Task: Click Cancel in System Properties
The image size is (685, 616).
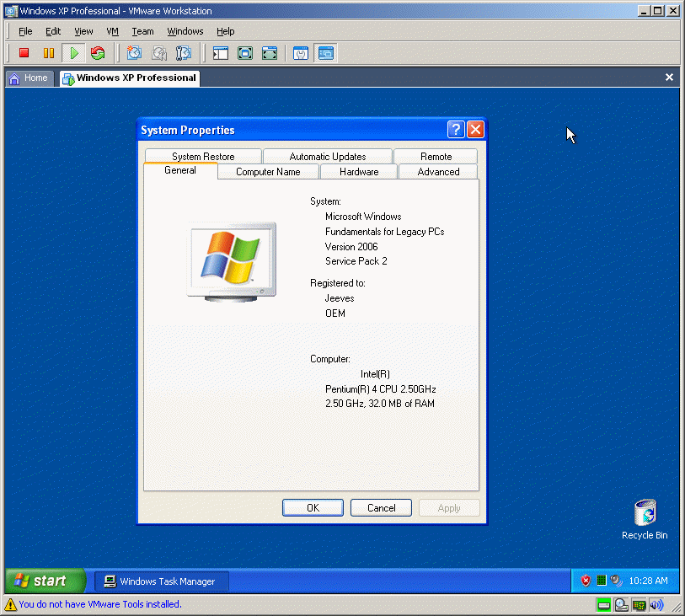Action: [381, 508]
